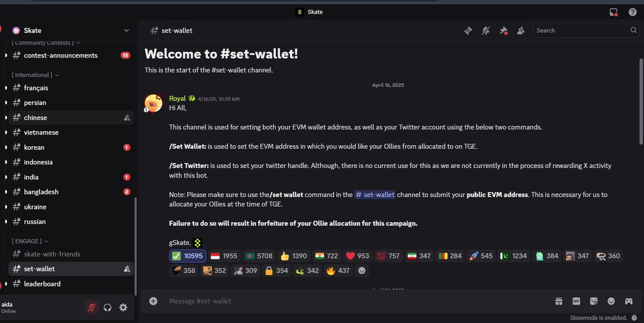
Task: Toggle the 100 emoji 757 reaction
Action: [388, 256]
